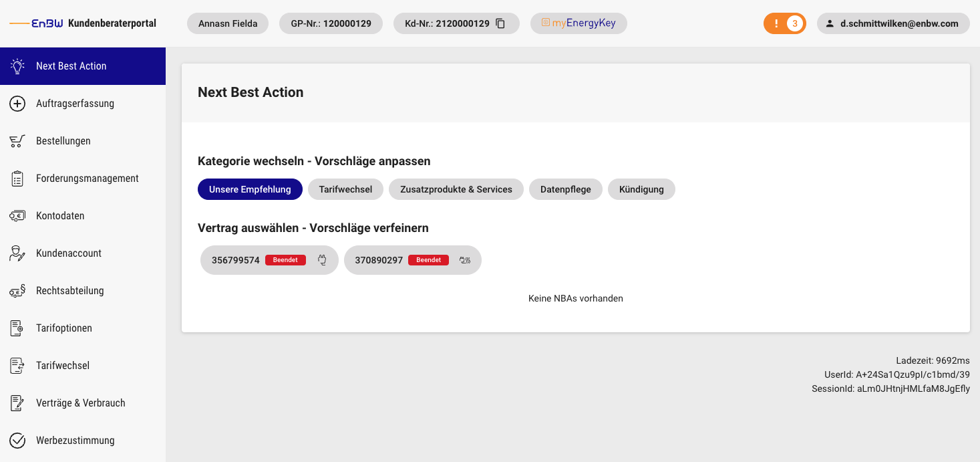This screenshot has height=462, width=980.
Task: Click the Rechtsabteilung paragraph icon
Action: (x=17, y=291)
